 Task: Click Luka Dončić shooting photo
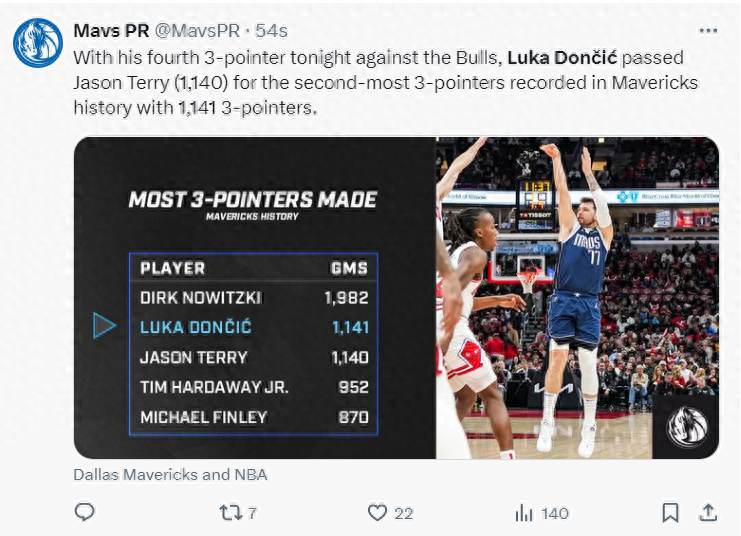coord(577,298)
